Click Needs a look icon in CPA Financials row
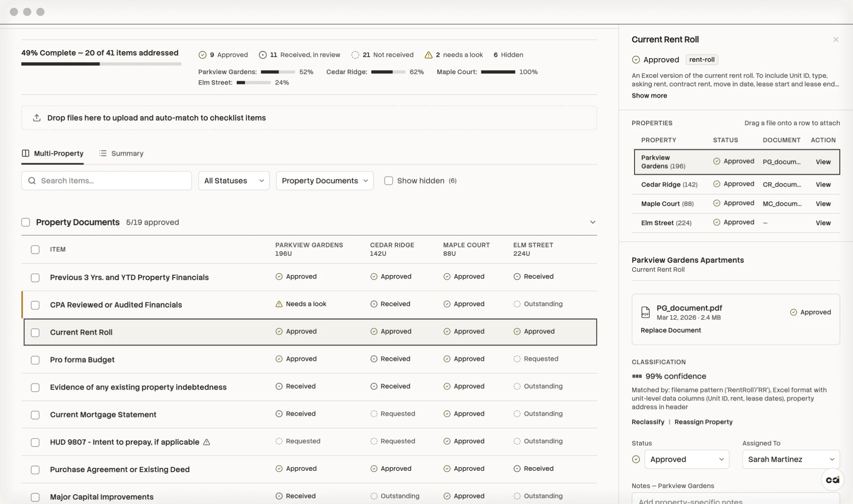 pyautogui.click(x=279, y=304)
